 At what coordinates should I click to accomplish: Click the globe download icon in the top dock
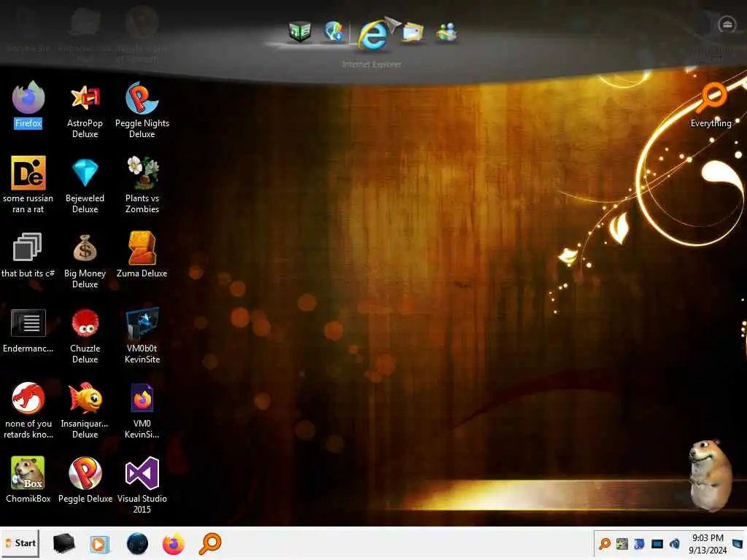(x=334, y=32)
